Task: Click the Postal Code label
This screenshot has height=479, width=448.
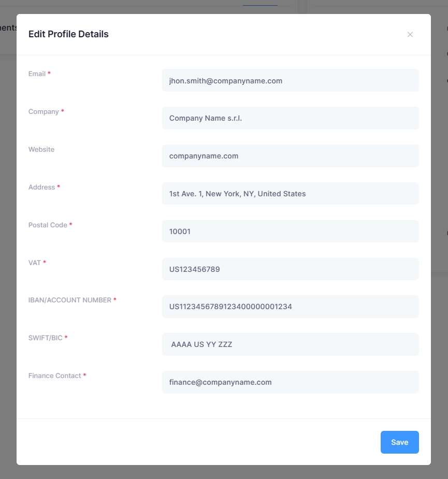Action: 48,225
